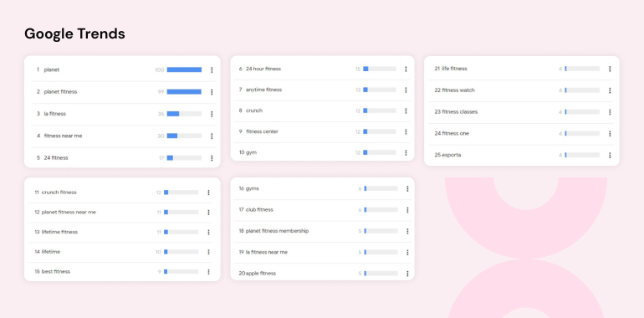
Task: Click the 'gym' query in row 10
Action: (x=252, y=152)
